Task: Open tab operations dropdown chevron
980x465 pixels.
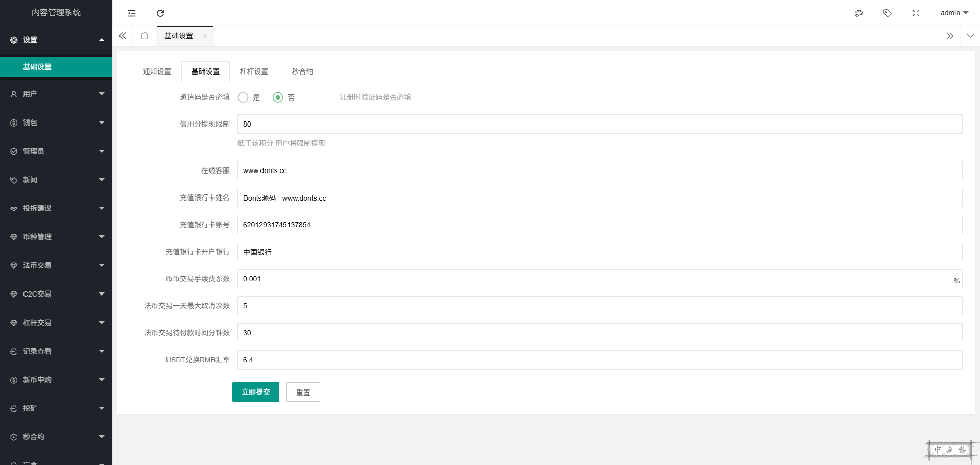Action: tap(970, 36)
